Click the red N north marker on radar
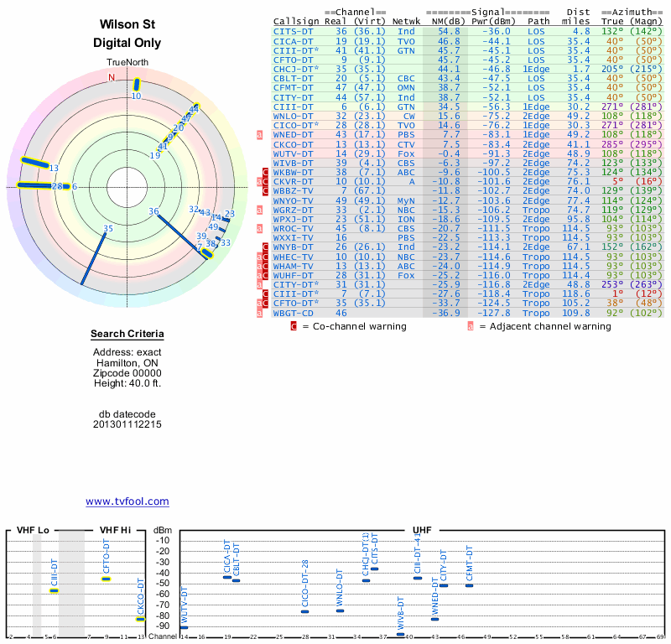Screen dimensions: 671x644 pos(112,78)
